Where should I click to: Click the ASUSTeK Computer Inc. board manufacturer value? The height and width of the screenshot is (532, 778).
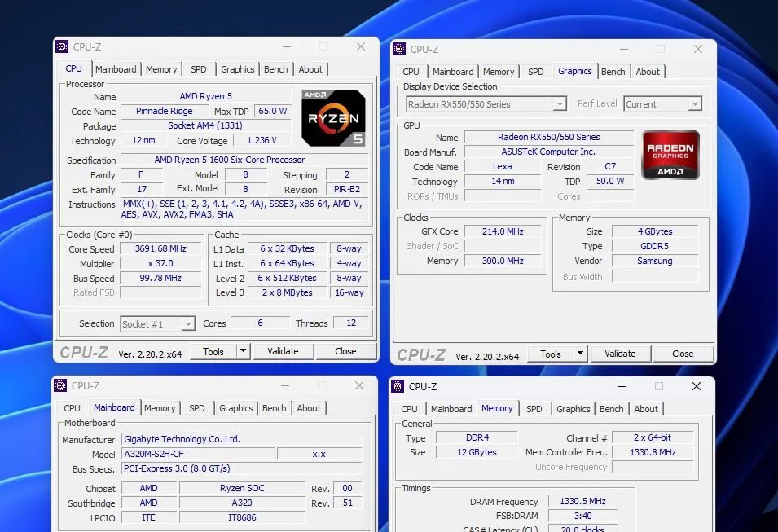(x=548, y=152)
